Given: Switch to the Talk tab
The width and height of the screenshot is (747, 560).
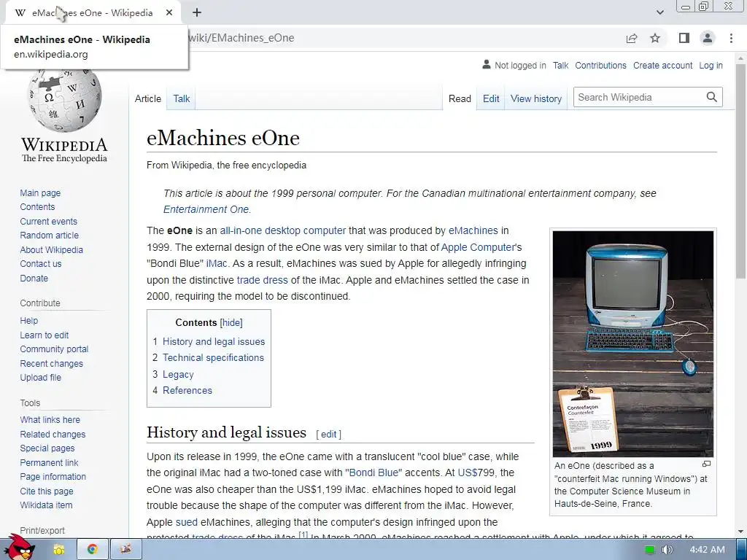Looking at the screenshot, I should tap(182, 98).
